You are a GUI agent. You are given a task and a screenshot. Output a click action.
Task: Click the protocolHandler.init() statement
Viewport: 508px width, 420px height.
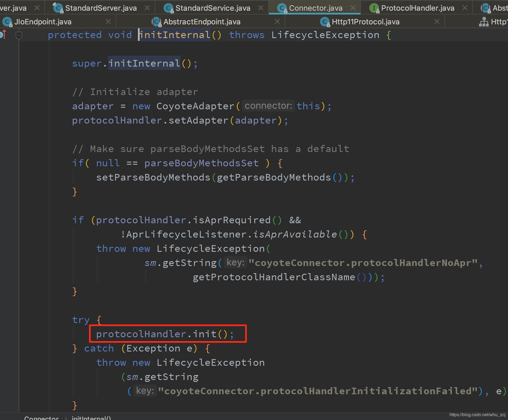[x=165, y=334]
